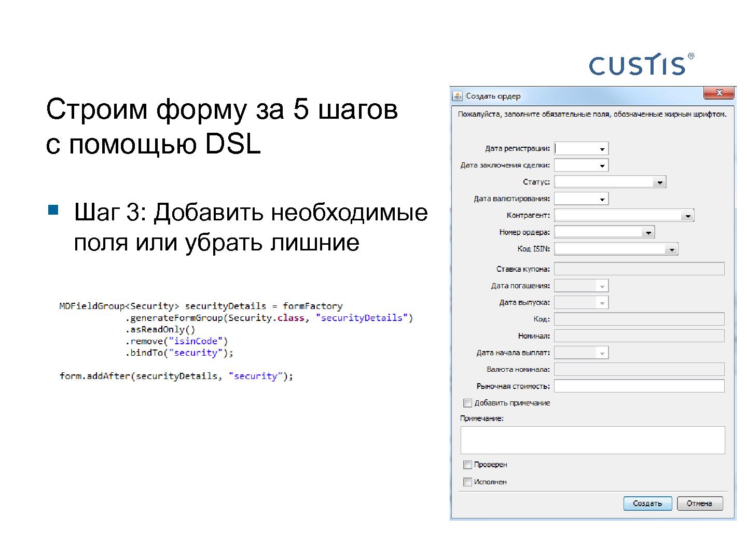Click the Шаг 3 bullet text
Viewport: 747px width, 560px height.
point(251,227)
